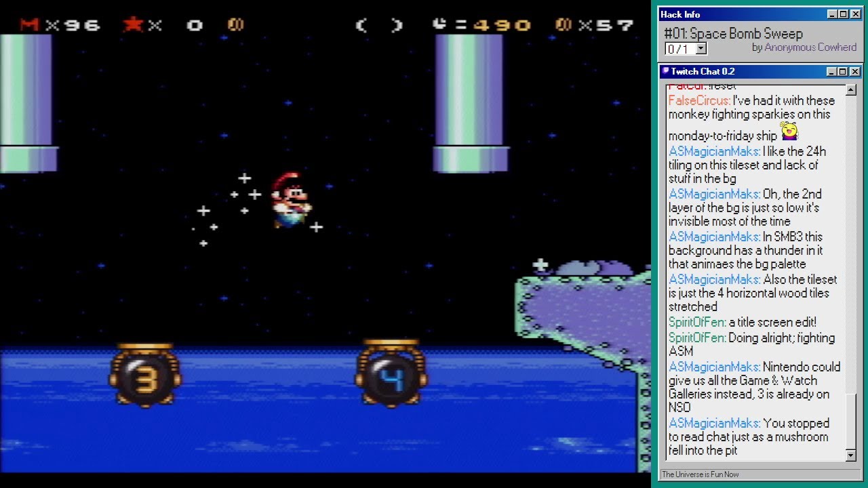Click ASMagicianMaks on the "In SMB3" message
Image resolution: width=868 pixels, height=488 pixels.
pyautogui.click(x=714, y=237)
